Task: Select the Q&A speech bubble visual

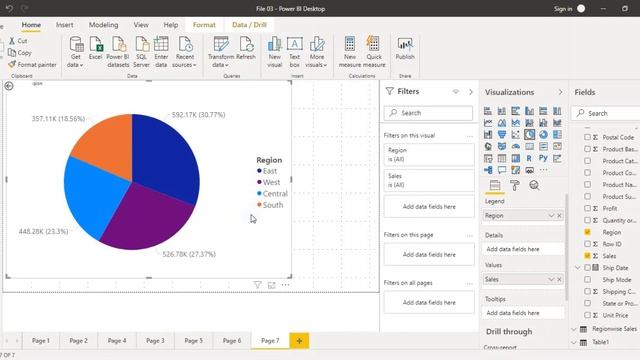Action: coord(502,170)
